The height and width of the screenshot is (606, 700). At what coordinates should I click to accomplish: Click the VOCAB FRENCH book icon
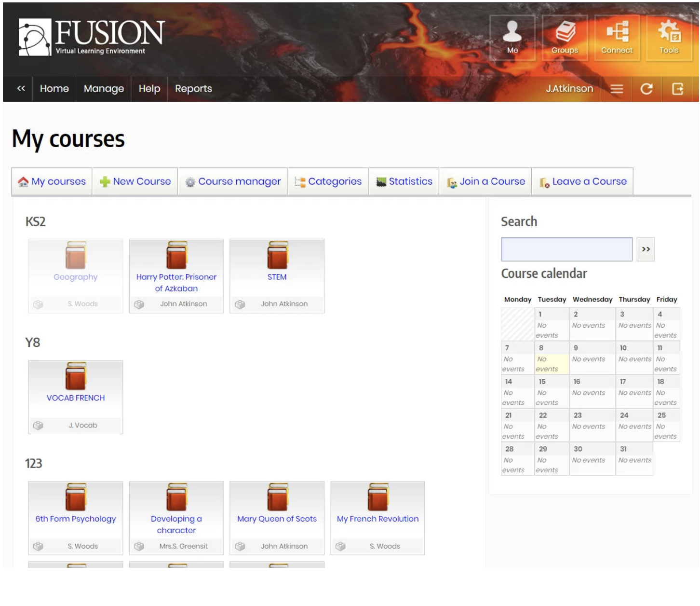point(76,376)
